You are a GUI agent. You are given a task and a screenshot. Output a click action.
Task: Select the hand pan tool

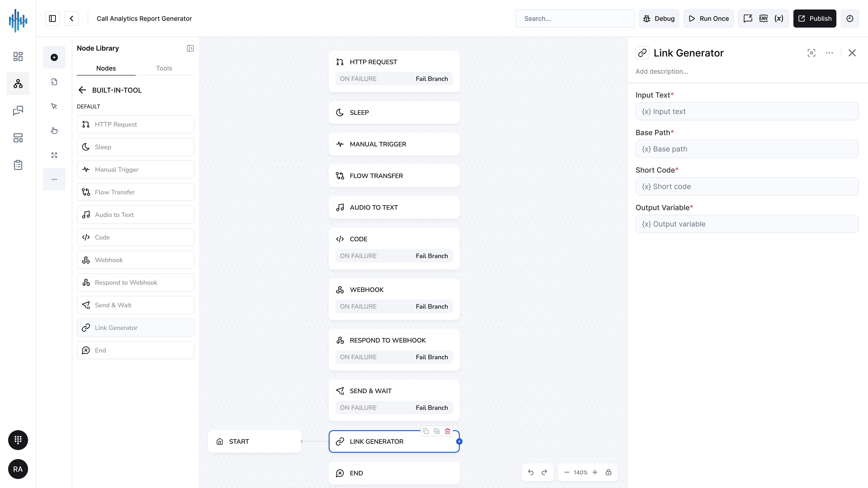click(x=54, y=131)
